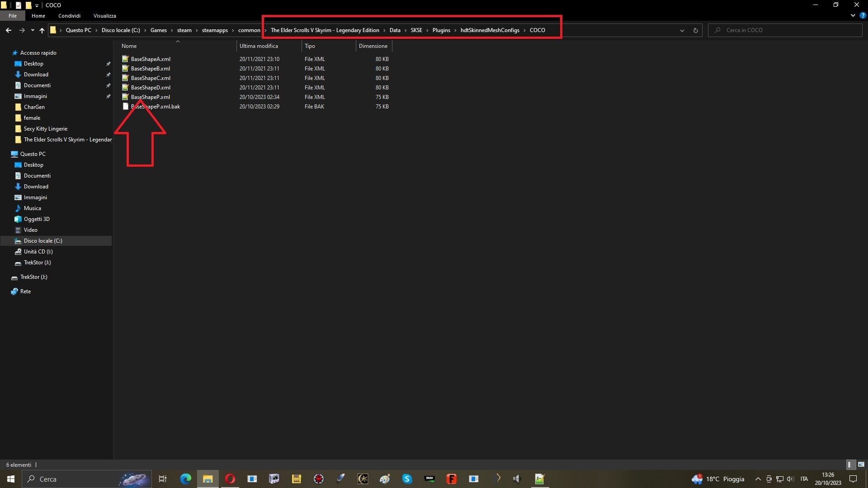Select the BaseShapeD.xml file
The height and width of the screenshot is (488, 868).
150,88
